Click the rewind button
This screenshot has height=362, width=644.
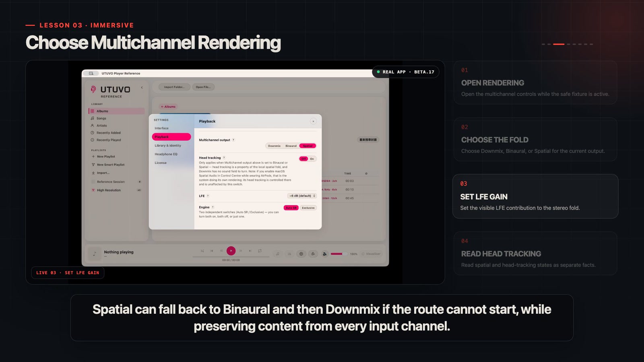coord(221,251)
